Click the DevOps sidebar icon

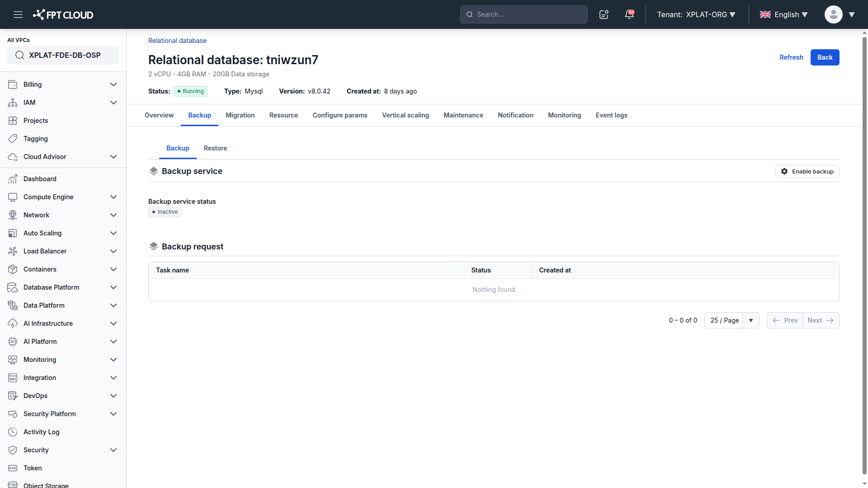click(13, 396)
